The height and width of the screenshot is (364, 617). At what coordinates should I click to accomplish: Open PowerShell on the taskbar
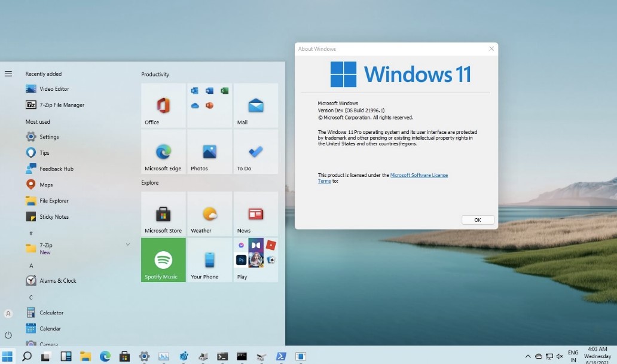point(281,356)
